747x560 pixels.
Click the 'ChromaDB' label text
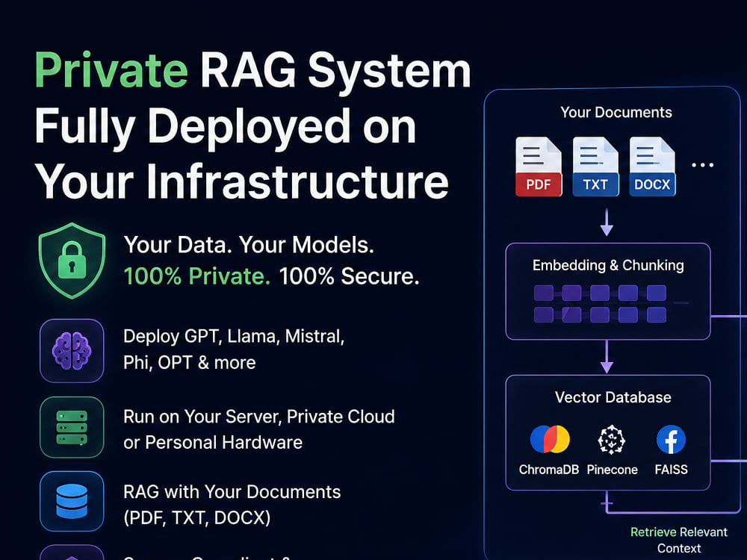tap(549, 470)
